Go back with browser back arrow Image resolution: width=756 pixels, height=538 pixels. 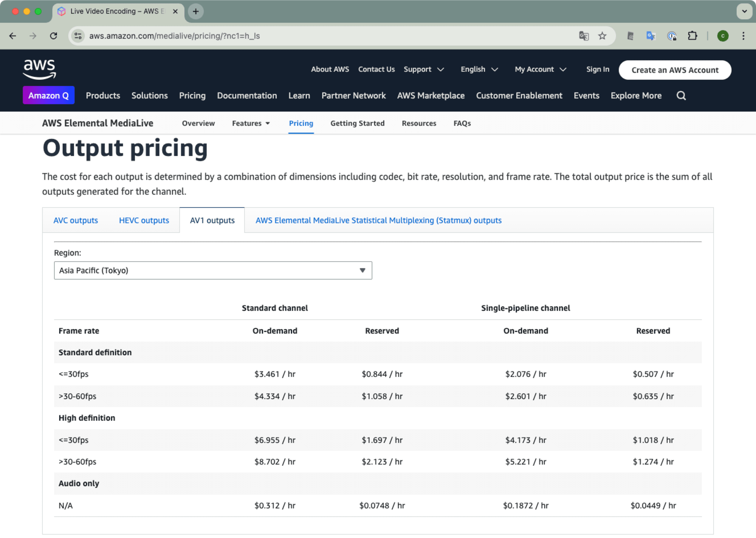click(12, 36)
